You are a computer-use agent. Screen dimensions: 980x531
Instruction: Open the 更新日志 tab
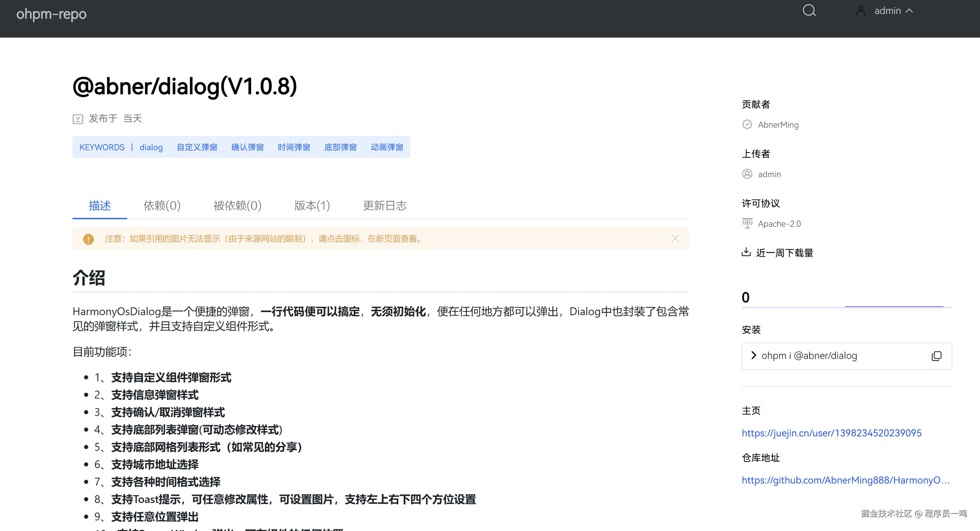(x=385, y=206)
